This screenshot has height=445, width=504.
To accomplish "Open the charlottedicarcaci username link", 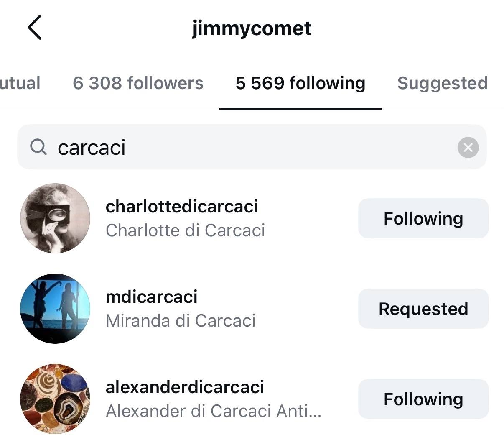I will click(x=182, y=206).
